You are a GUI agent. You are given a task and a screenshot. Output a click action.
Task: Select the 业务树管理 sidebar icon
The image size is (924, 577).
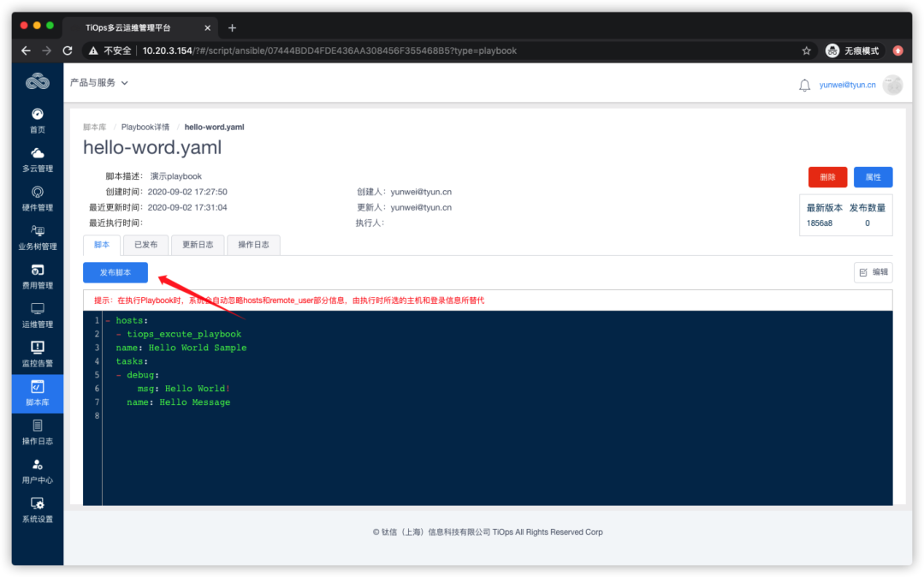click(37, 237)
